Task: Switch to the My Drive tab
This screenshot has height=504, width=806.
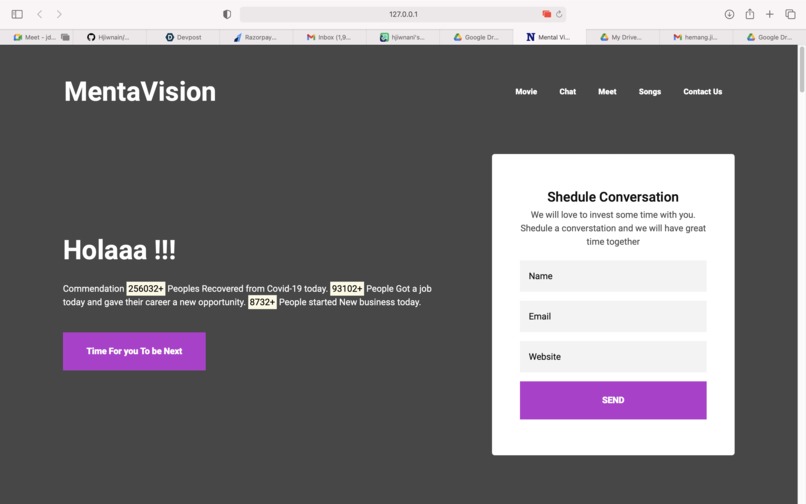Action: click(x=622, y=37)
